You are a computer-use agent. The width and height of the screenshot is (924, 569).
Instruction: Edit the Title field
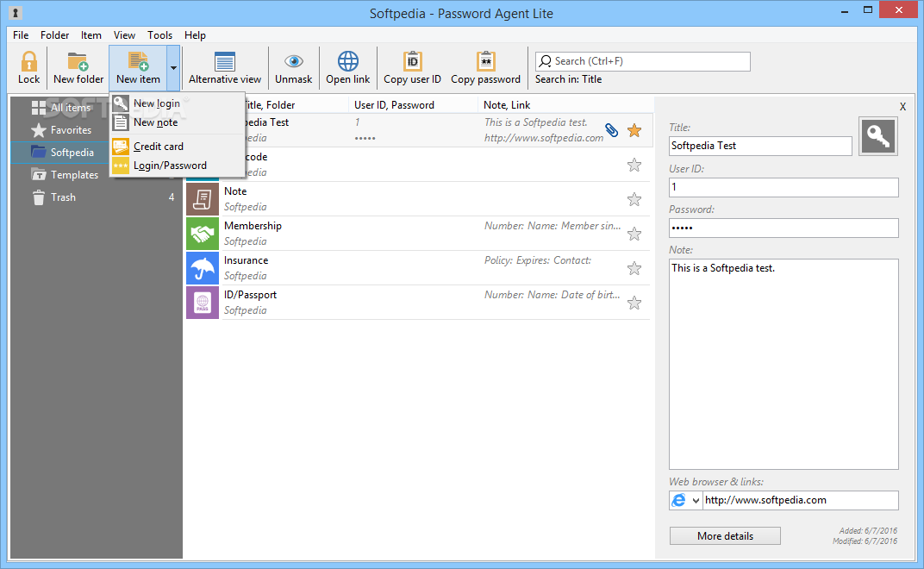click(x=760, y=146)
